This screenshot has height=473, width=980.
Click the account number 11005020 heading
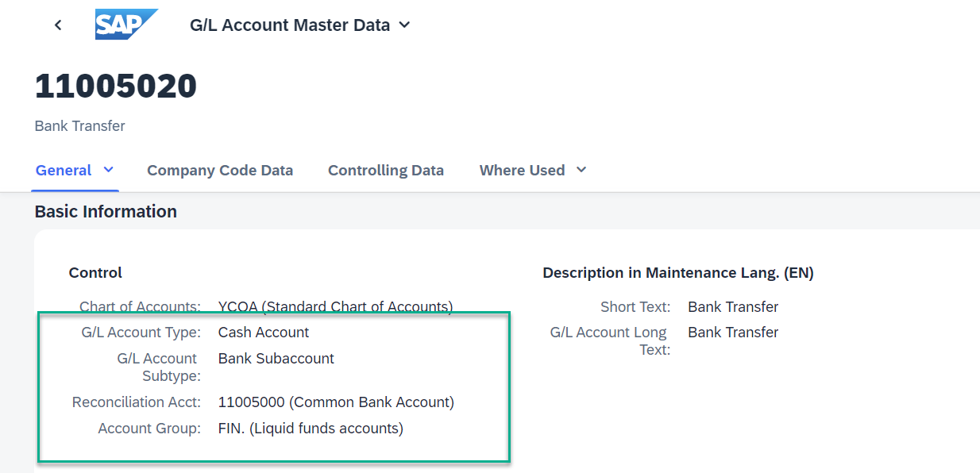116,86
